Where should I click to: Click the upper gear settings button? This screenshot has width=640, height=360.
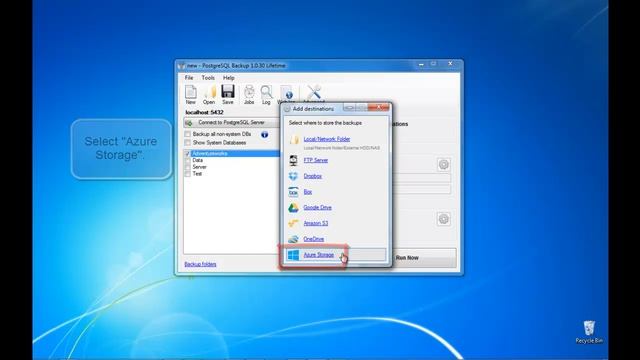tap(444, 164)
